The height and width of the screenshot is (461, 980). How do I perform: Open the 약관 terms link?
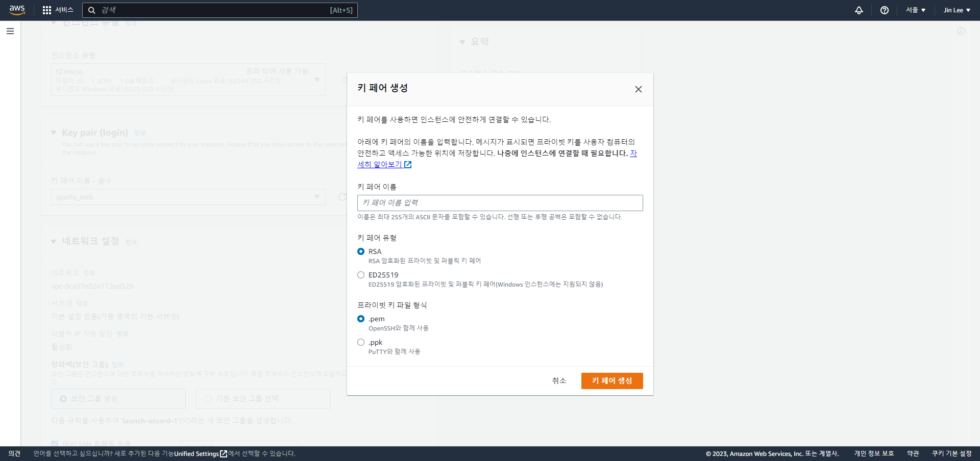pos(913,454)
